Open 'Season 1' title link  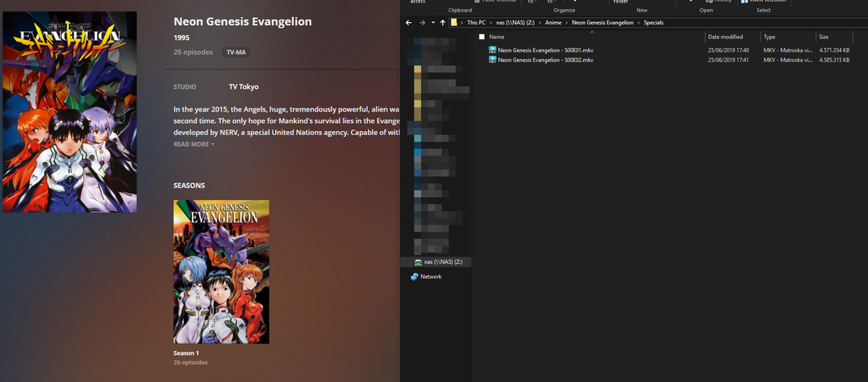pyautogui.click(x=186, y=353)
